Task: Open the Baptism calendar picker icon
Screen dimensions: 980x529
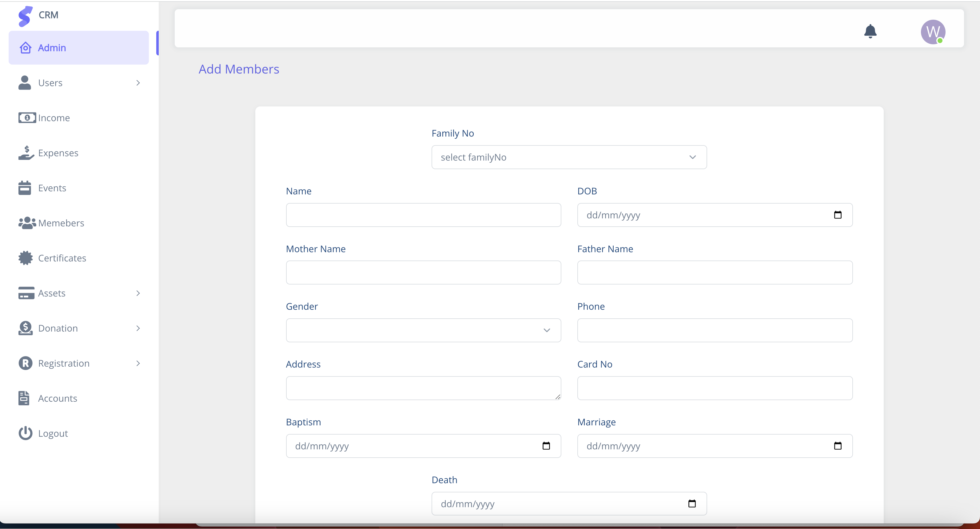Action: point(546,446)
